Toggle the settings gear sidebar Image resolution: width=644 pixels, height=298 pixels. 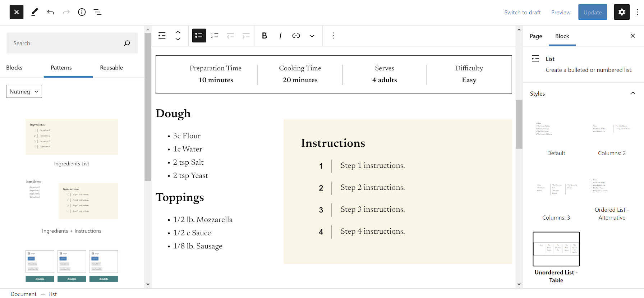coord(622,12)
